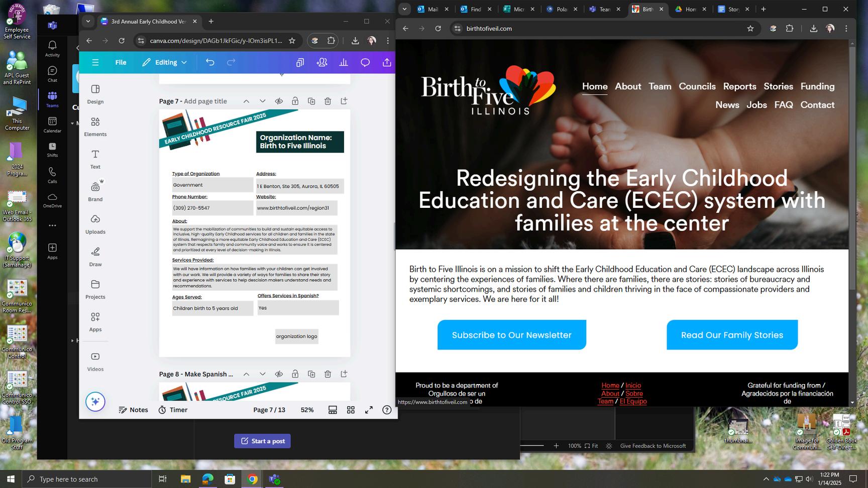Open the Canva main menu hamburger icon
The width and height of the screenshot is (868, 488).
point(95,62)
